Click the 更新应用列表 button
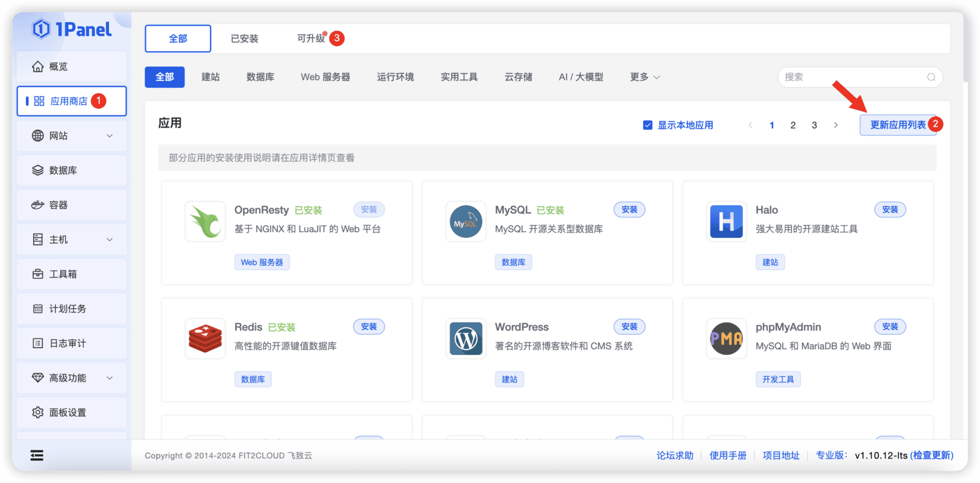This screenshot has width=980, height=483. pos(898,125)
